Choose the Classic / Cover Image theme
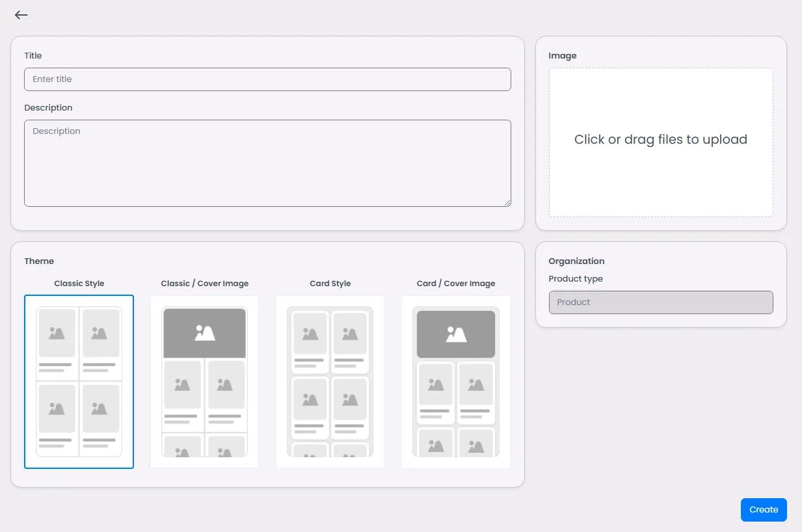 point(204,382)
